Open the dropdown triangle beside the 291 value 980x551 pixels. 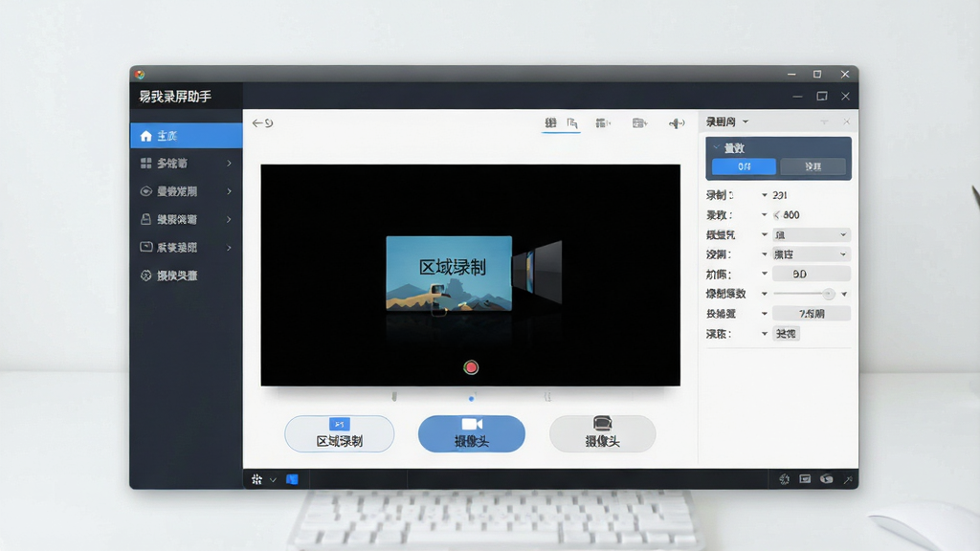(765, 195)
